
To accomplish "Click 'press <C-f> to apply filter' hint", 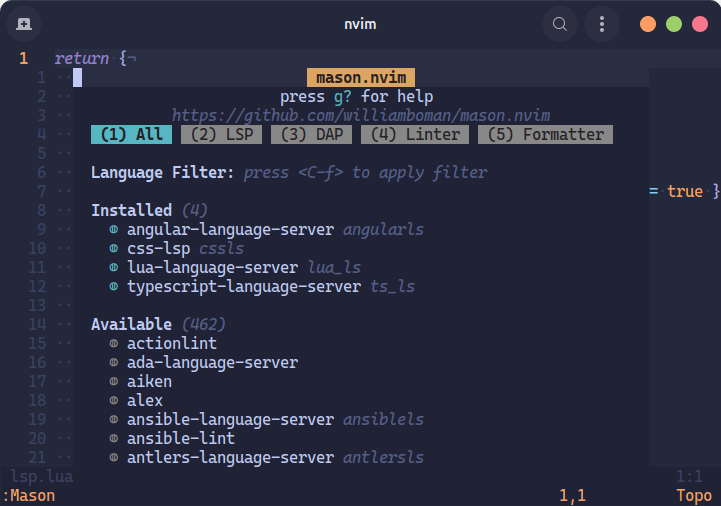I will tap(365, 172).
